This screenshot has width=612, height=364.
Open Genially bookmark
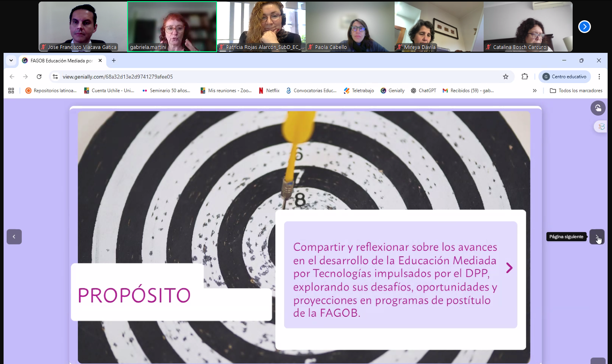coord(393,91)
